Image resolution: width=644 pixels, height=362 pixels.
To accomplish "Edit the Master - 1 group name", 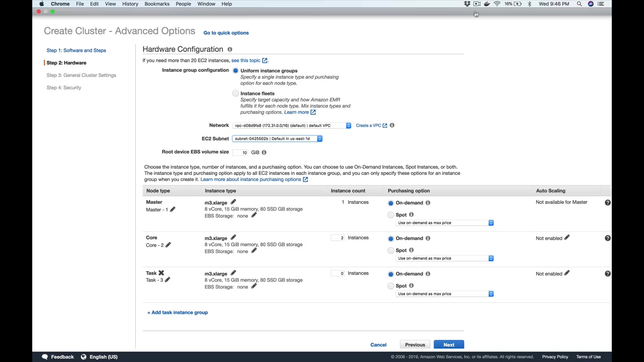I will pyautogui.click(x=173, y=209).
